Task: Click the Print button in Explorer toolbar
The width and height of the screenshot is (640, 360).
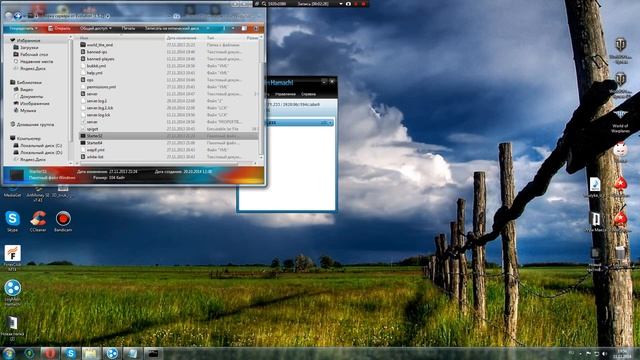Action: pos(128,29)
